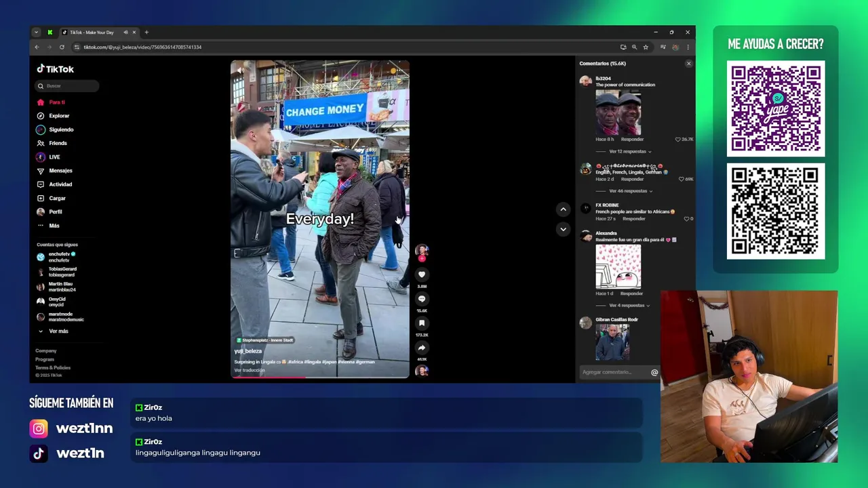The width and height of the screenshot is (868, 488).
Task: Follow yuji_beleza via red plus badge
Action: point(422,258)
